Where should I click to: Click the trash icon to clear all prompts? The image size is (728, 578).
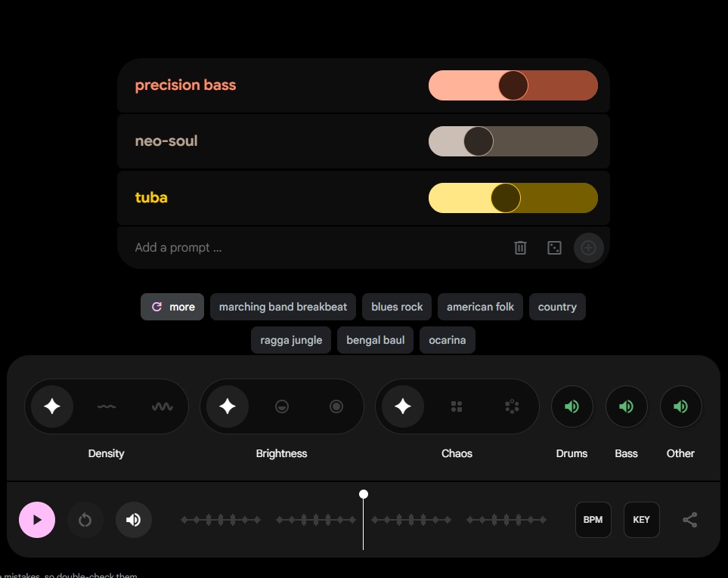tap(520, 247)
